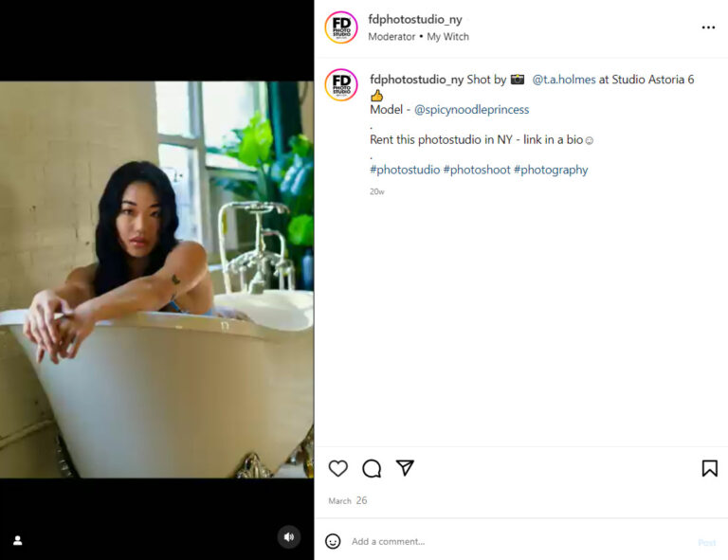This screenshot has width=728, height=560.
Task: Click the Post button to submit a comment
Action: (x=706, y=542)
